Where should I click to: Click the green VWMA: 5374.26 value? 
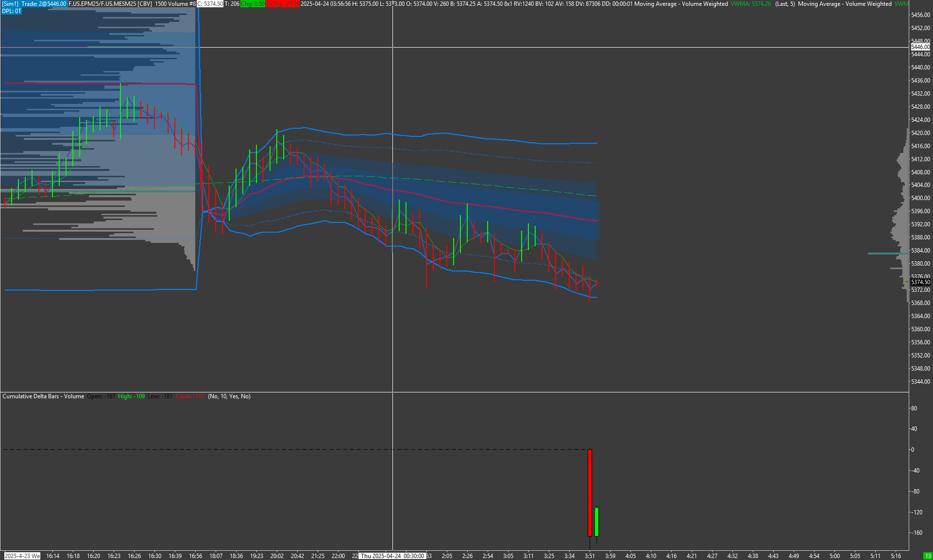750,4
